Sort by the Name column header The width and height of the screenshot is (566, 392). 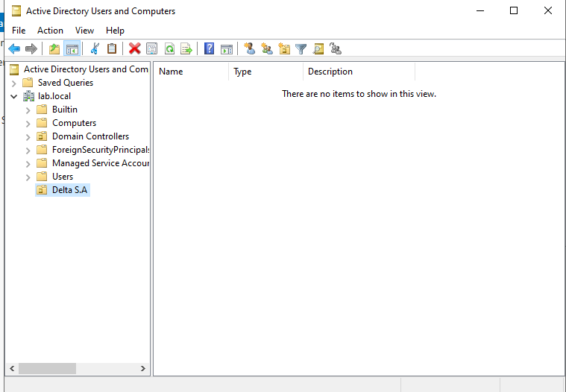(190, 72)
